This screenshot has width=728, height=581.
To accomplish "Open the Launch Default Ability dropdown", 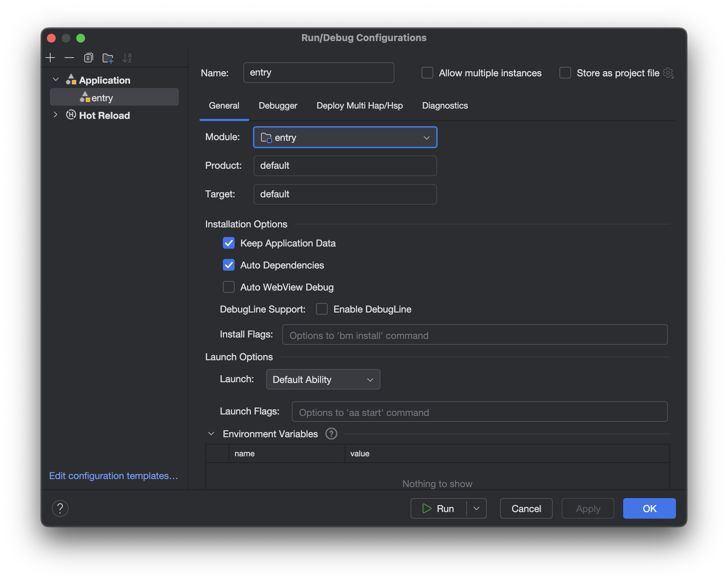I will 323,379.
